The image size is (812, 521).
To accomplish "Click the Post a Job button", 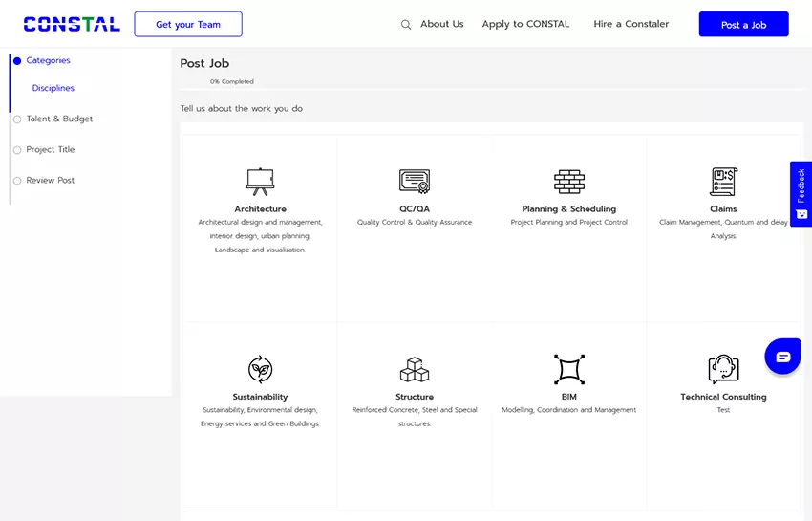I will (743, 25).
